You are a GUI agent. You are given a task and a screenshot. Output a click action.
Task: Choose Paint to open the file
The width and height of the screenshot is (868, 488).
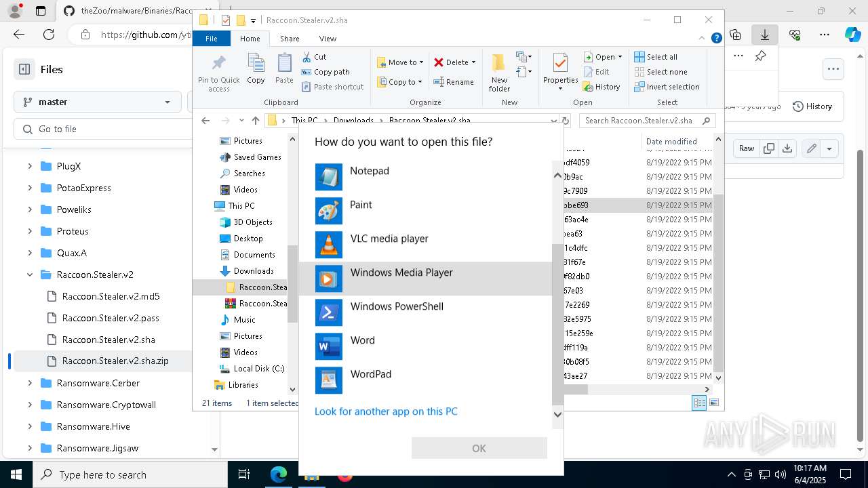pyautogui.click(x=425, y=211)
